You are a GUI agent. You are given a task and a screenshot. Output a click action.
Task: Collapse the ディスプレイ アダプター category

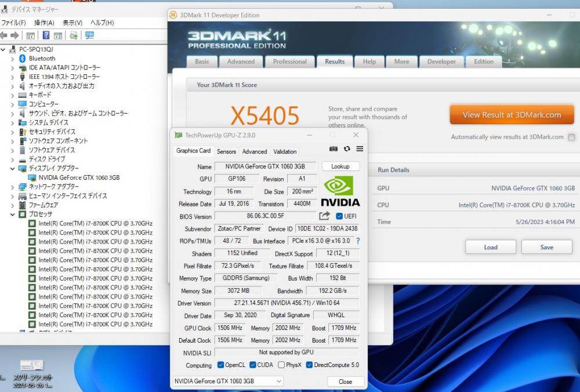pyautogui.click(x=13, y=168)
